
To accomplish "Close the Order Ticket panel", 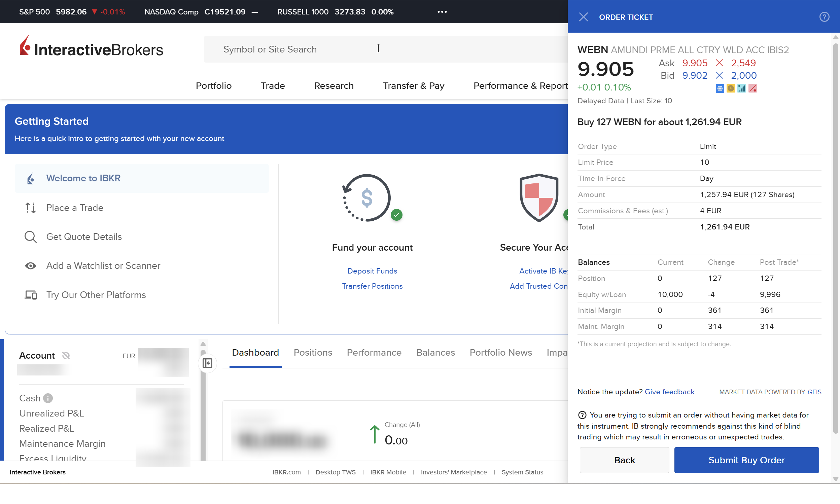I will [583, 17].
